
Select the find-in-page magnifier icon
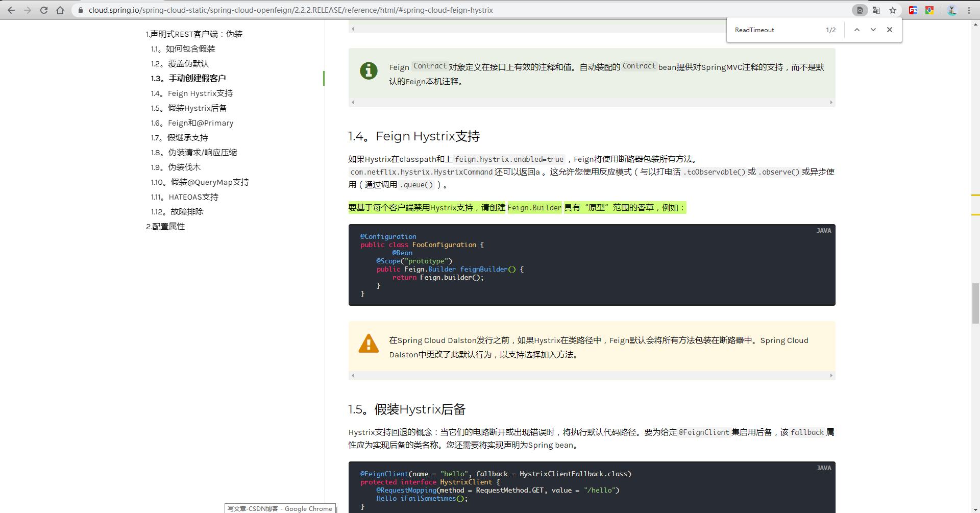(x=860, y=10)
